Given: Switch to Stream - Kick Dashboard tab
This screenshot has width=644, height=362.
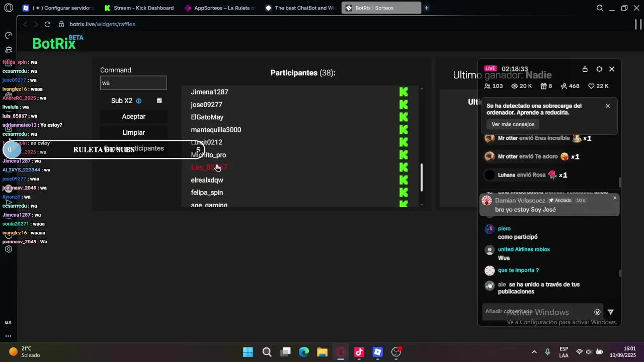Looking at the screenshot, I should [139, 8].
